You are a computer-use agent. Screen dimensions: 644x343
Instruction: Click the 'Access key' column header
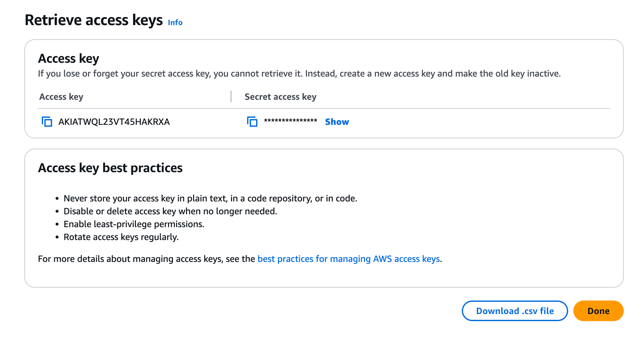click(61, 97)
